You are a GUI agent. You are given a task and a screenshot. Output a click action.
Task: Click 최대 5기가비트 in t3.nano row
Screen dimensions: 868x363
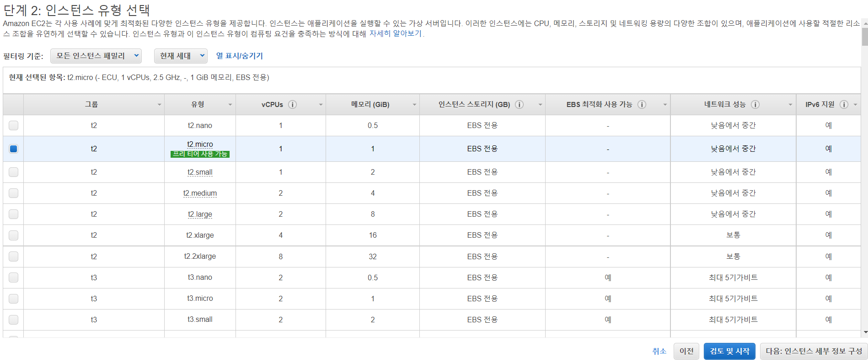[733, 278]
